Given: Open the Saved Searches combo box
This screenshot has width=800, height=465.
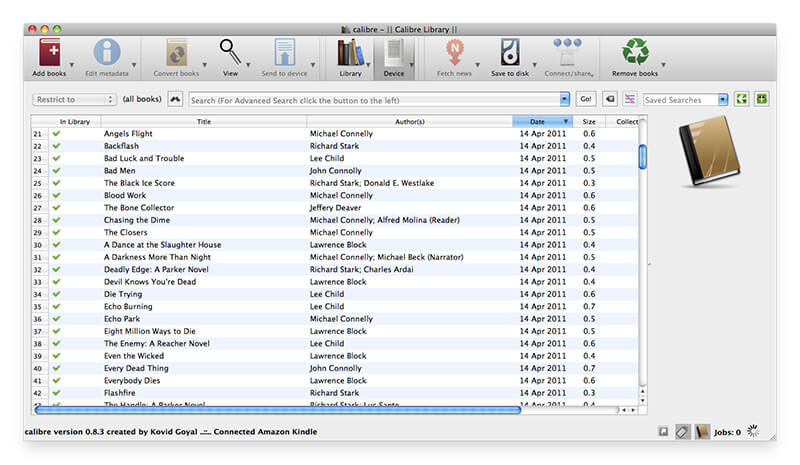Looking at the screenshot, I should tap(685, 100).
